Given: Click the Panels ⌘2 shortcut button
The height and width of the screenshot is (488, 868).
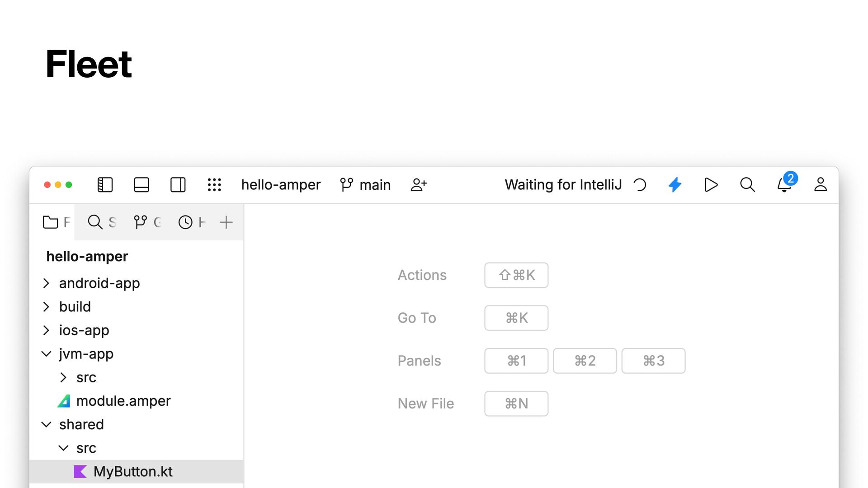Looking at the screenshot, I should pos(585,361).
